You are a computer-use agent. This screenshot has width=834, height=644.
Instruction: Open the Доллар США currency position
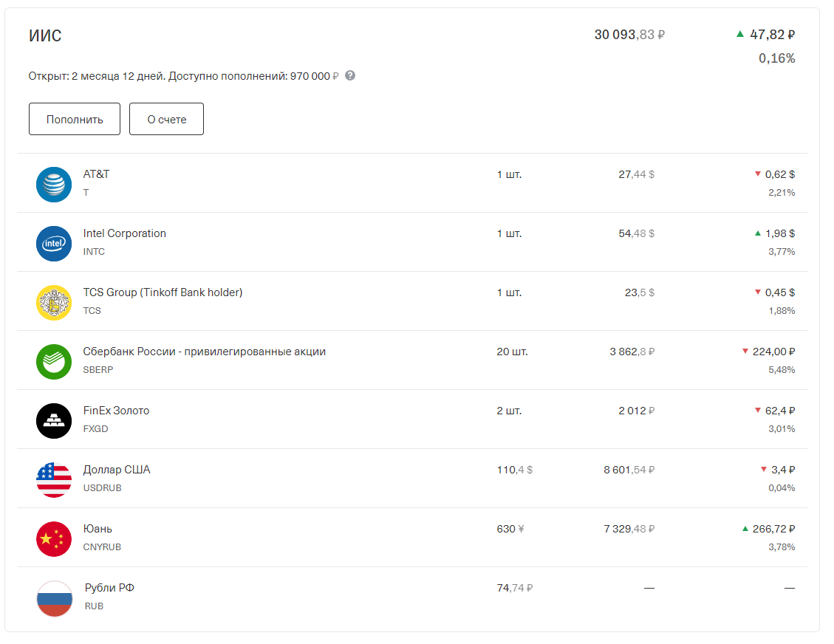pos(117,470)
